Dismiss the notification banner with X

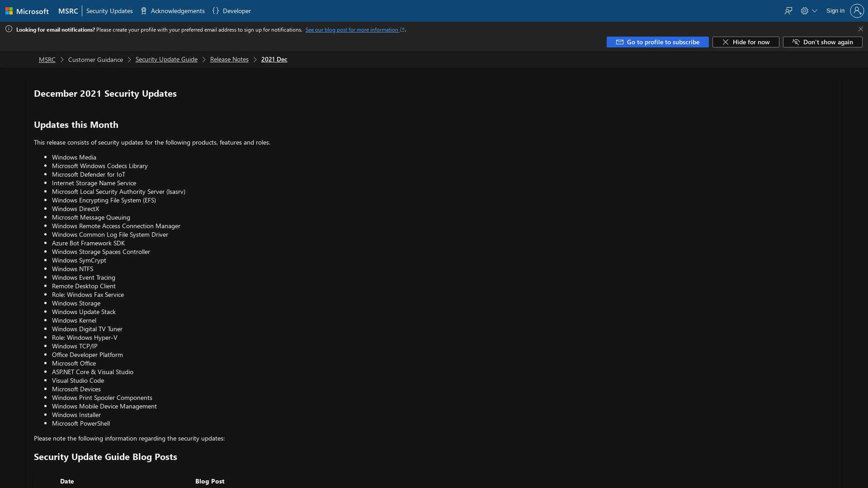[x=860, y=29]
